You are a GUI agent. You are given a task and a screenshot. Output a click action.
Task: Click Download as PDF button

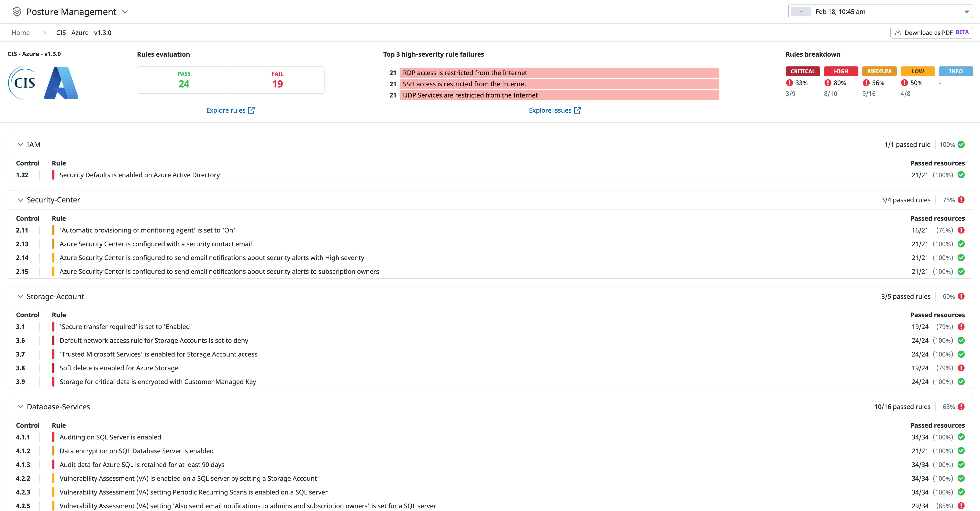(931, 33)
